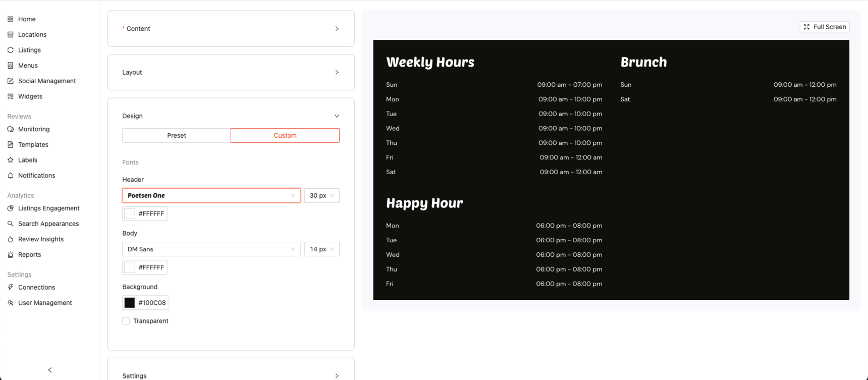Open Social Management from the sidebar
Image resolution: width=868 pixels, height=380 pixels.
tap(47, 81)
